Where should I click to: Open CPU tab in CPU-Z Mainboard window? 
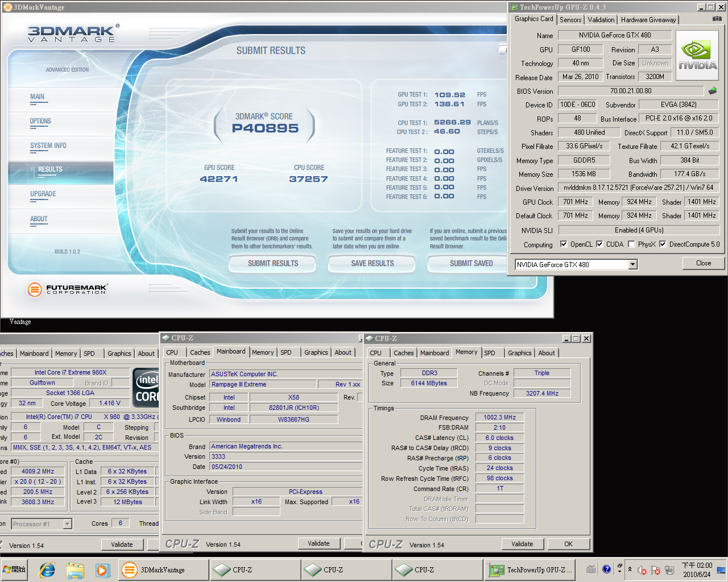click(172, 352)
